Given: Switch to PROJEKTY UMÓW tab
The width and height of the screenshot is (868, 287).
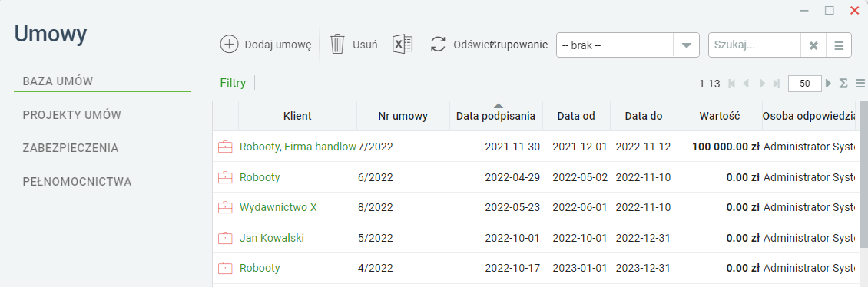Looking at the screenshot, I should pos(72,115).
